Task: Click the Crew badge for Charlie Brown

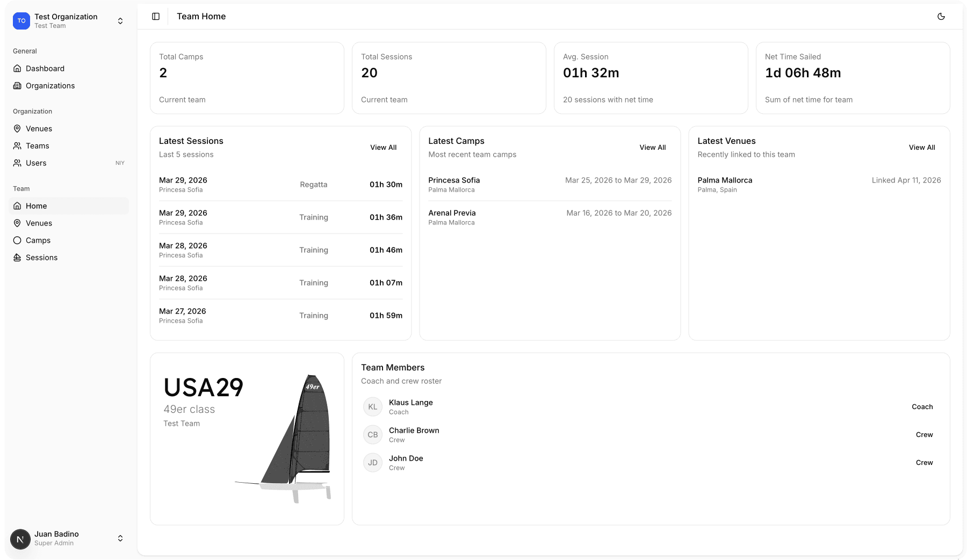Action: pyautogui.click(x=924, y=435)
